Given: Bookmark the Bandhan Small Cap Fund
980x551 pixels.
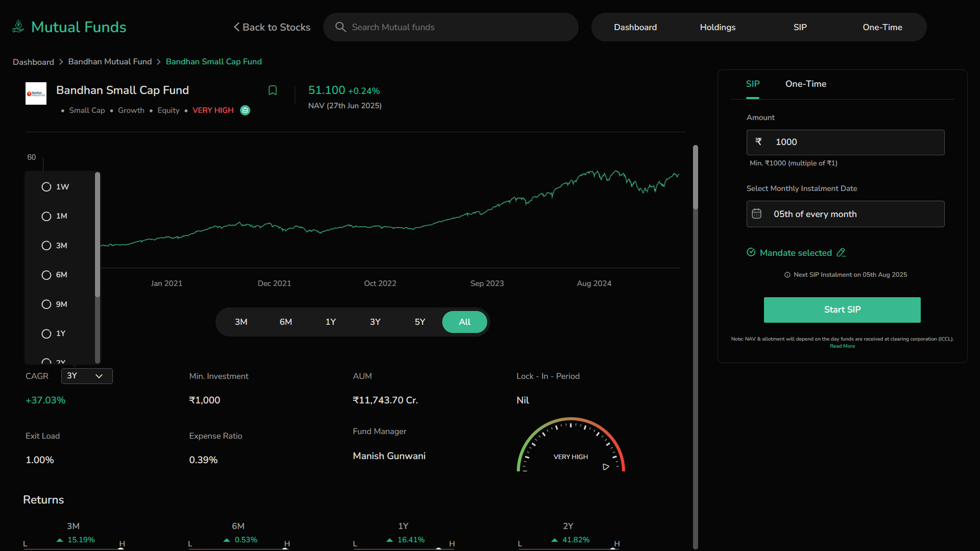Looking at the screenshot, I should 273,90.
